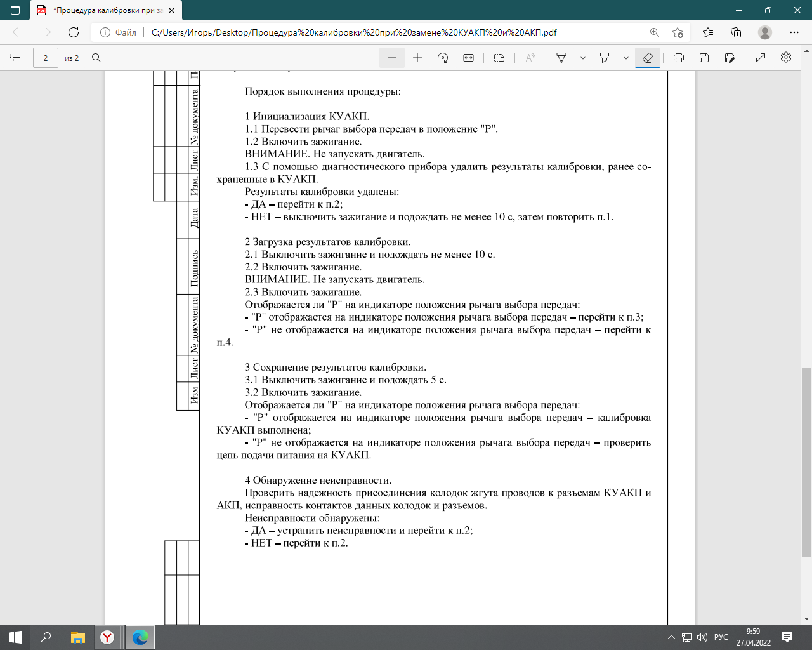This screenshot has height=650, width=812.
Task: Zoom out the PDF document
Action: click(x=392, y=58)
